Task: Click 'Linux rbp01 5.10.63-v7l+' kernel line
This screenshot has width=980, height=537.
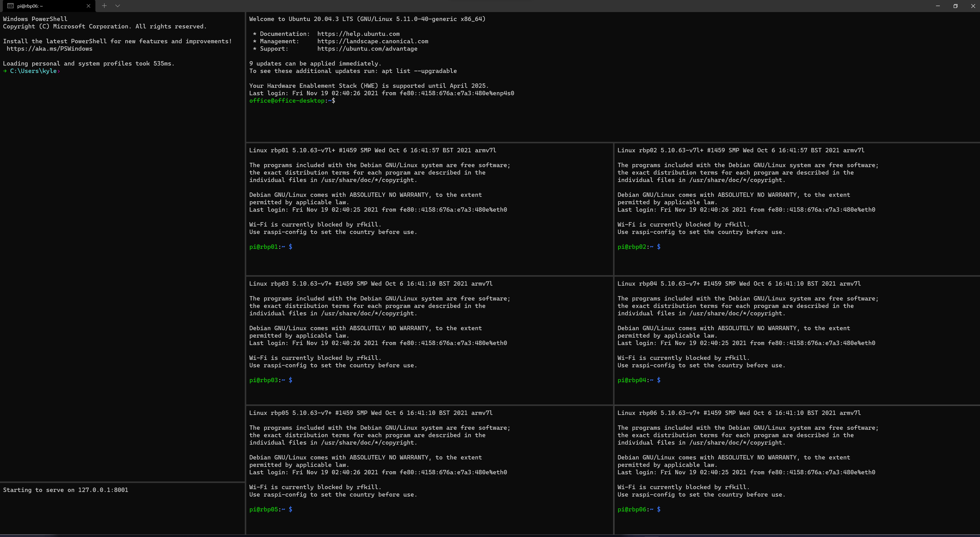Action: (x=372, y=150)
